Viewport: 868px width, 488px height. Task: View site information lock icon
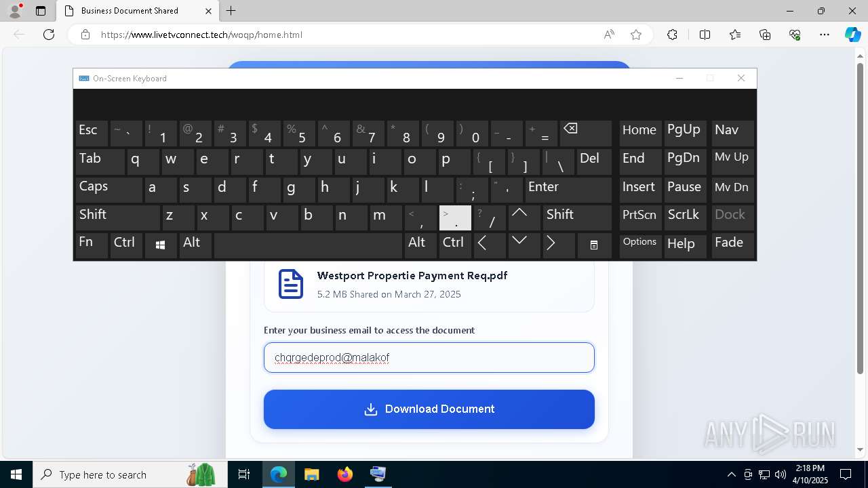(x=85, y=35)
